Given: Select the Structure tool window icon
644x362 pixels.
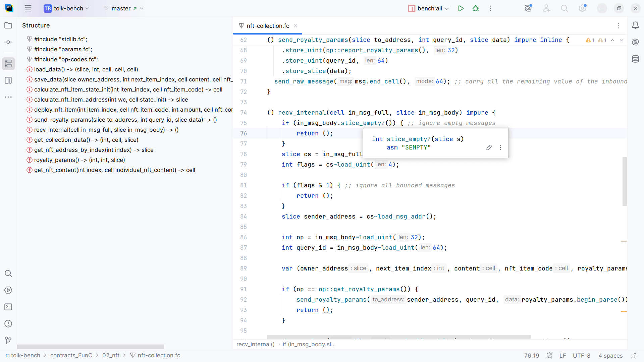Looking at the screenshot, I should pyautogui.click(x=8, y=64).
